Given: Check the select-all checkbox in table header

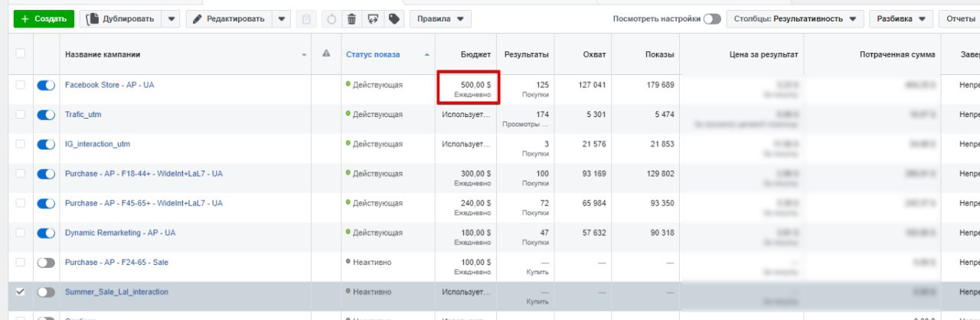Looking at the screenshot, I should 21,54.
